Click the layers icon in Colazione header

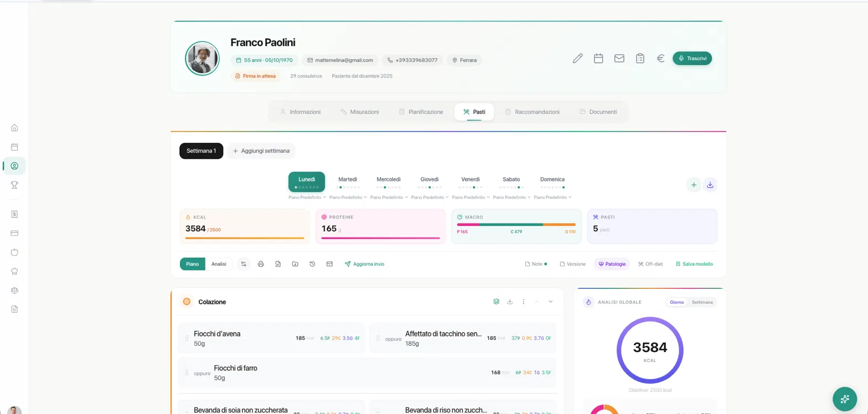click(x=497, y=302)
